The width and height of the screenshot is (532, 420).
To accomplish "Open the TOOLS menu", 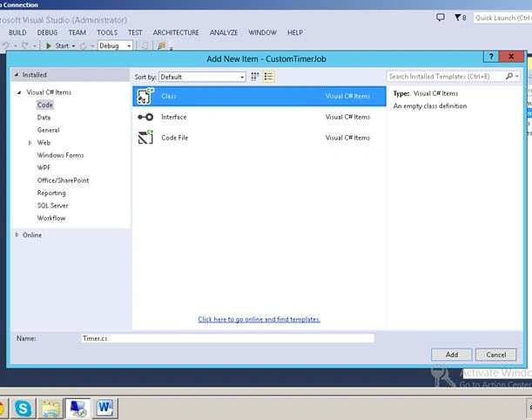I will 107,32.
